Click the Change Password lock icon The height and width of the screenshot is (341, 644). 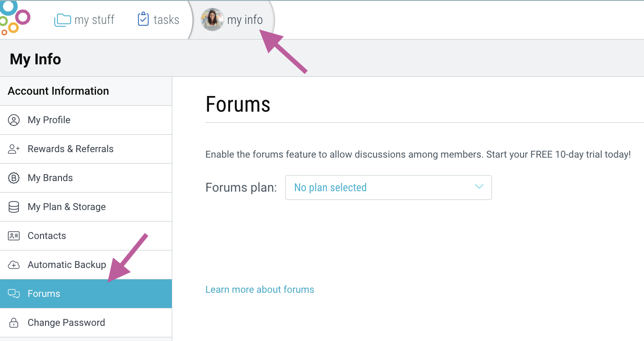[x=14, y=323]
